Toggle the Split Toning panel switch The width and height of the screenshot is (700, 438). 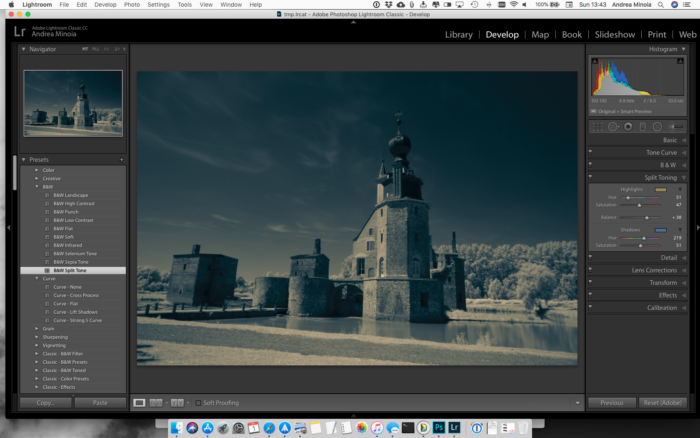590,177
